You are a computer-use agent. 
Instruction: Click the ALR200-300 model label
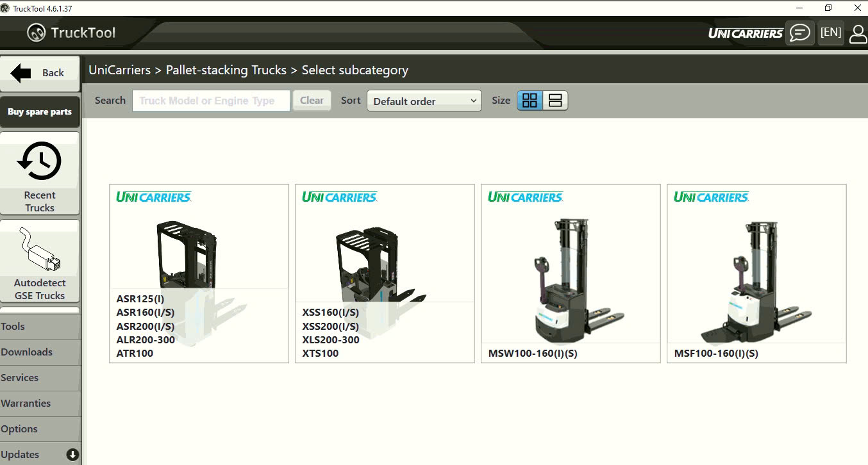click(146, 340)
